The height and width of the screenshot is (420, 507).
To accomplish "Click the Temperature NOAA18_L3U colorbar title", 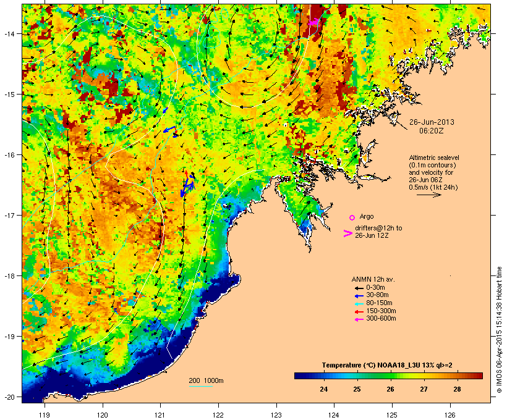I will pos(387,366).
